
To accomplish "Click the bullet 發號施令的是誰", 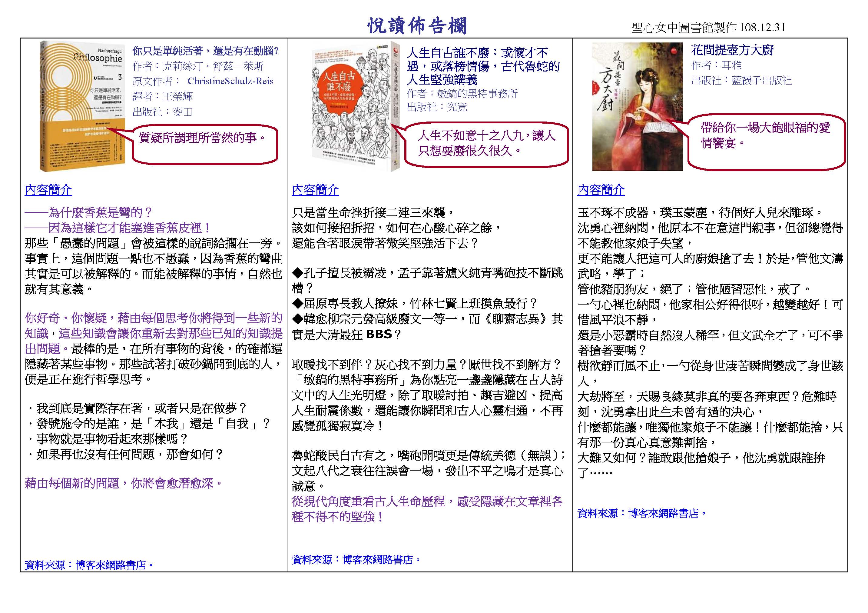I will point(149,424).
